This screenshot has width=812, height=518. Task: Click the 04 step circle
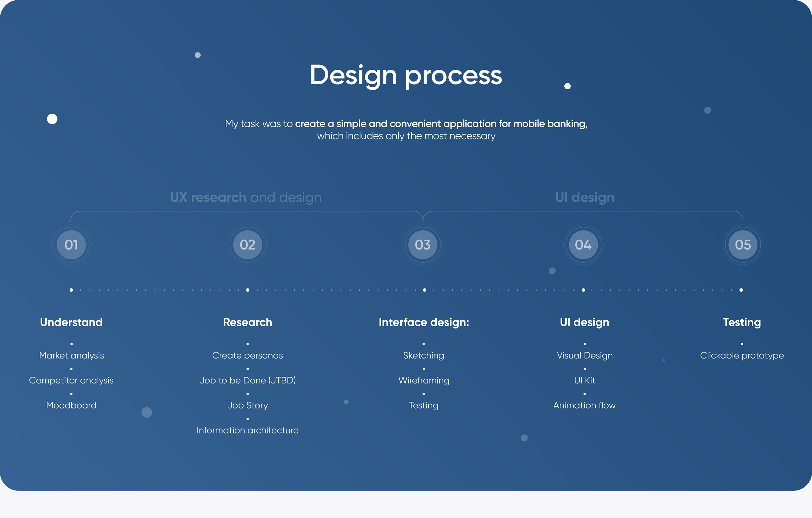point(583,244)
